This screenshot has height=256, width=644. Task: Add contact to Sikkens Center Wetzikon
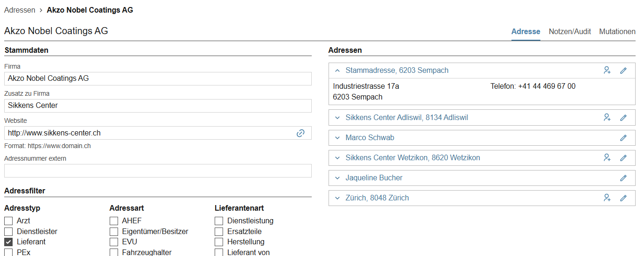[607, 158]
